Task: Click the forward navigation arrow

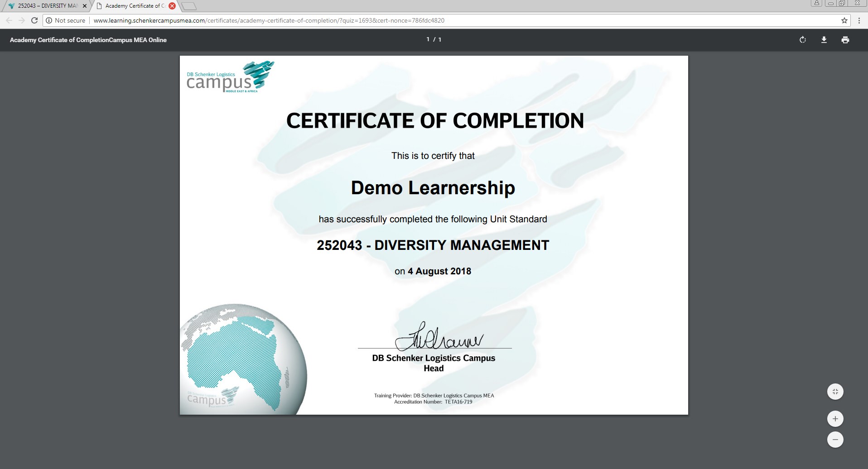Action: click(x=21, y=20)
